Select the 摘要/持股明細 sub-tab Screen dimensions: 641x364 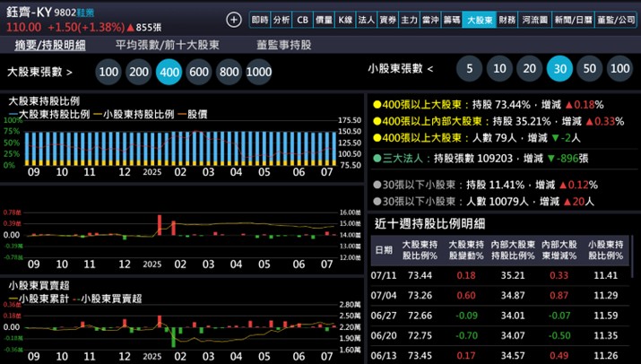pyautogui.click(x=50, y=45)
